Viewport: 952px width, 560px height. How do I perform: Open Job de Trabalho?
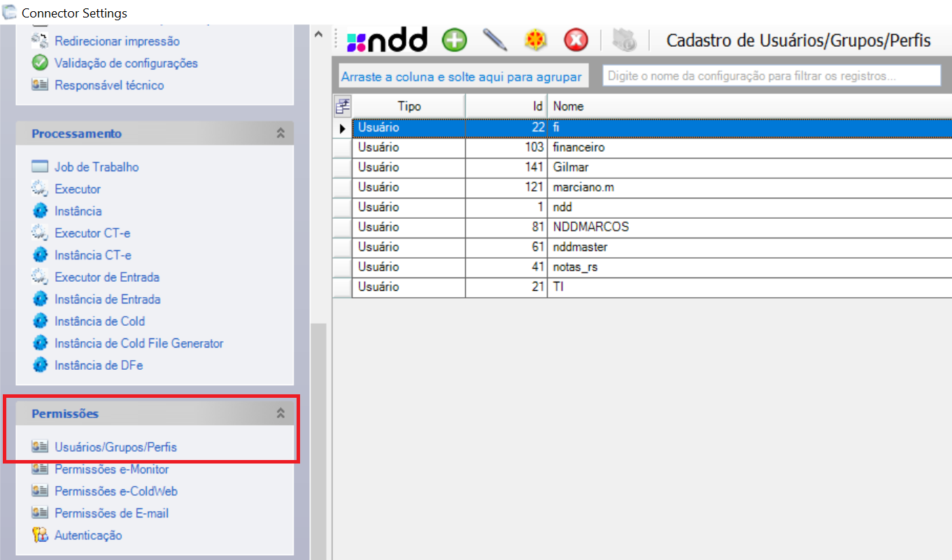click(97, 167)
